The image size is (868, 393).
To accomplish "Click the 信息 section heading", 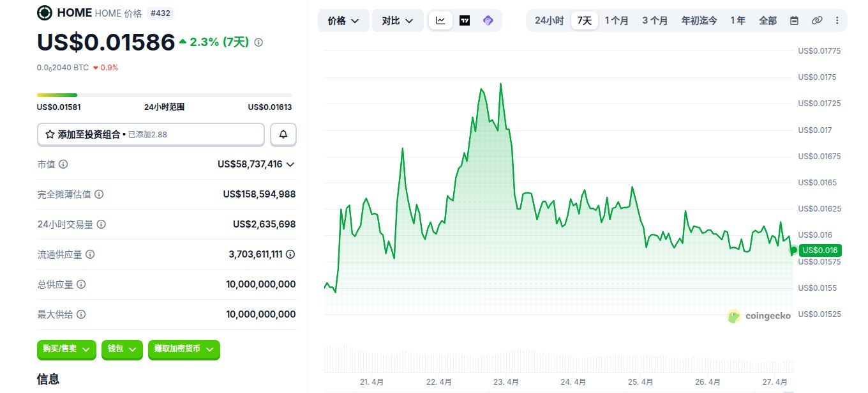I will pyautogui.click(x=49, y=379).
